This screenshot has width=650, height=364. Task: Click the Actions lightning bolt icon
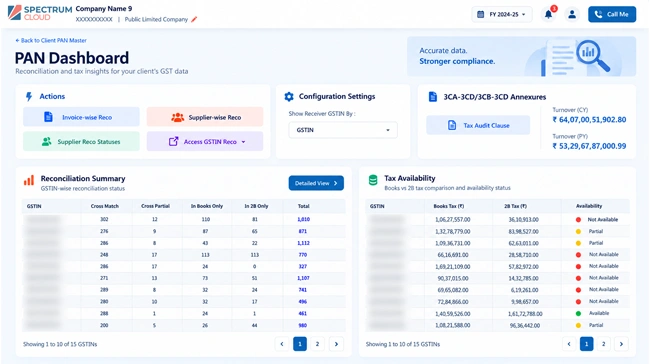point(29,96)
